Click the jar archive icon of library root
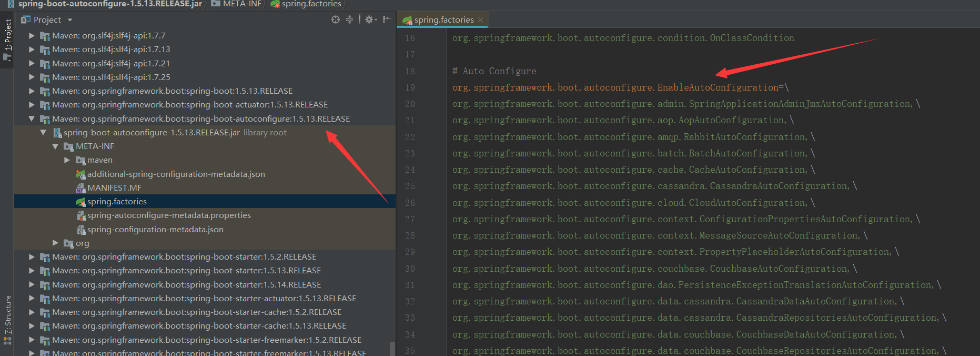 tap(57, 133)
